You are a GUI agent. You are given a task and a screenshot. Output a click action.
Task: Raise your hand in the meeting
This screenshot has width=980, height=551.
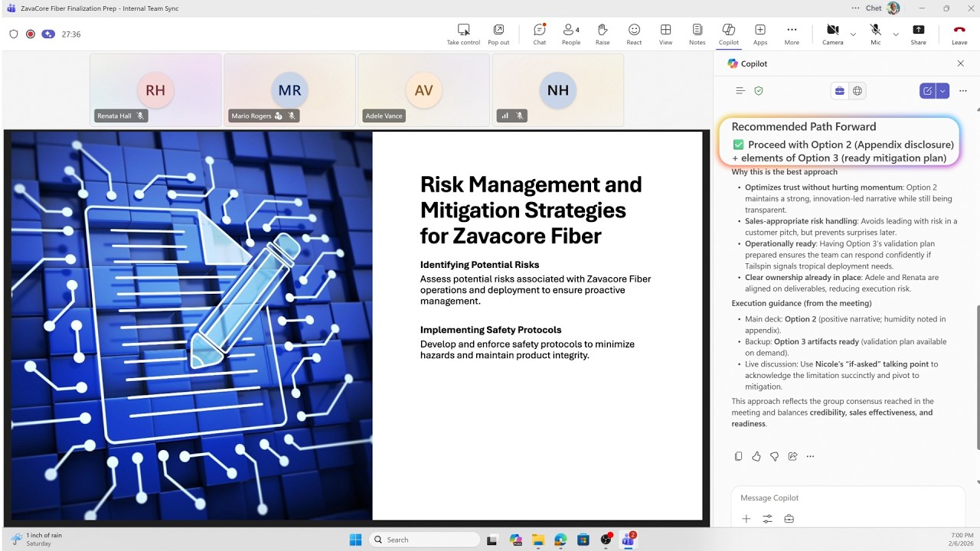pos(603,34)
